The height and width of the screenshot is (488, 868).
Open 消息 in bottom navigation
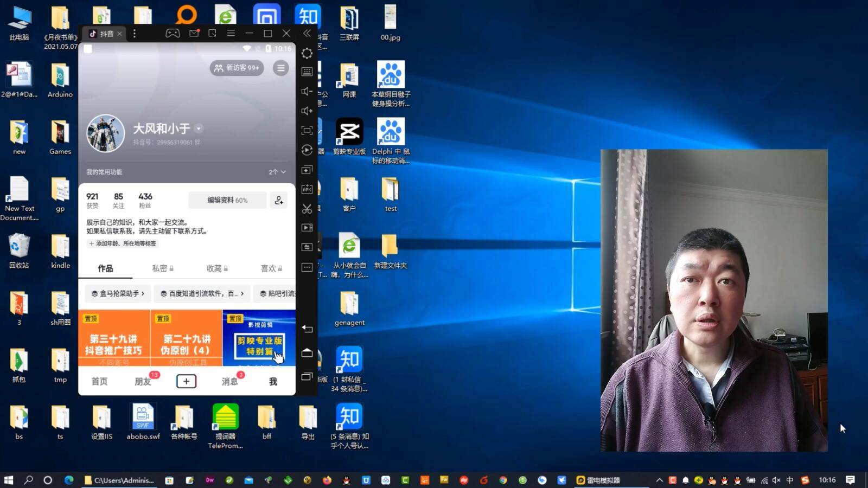[229, 382]
